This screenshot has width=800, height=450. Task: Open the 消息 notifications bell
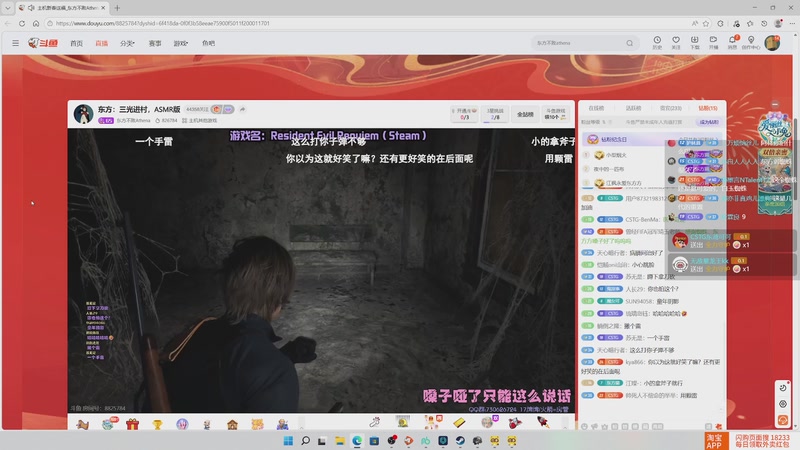coord(732,43)
